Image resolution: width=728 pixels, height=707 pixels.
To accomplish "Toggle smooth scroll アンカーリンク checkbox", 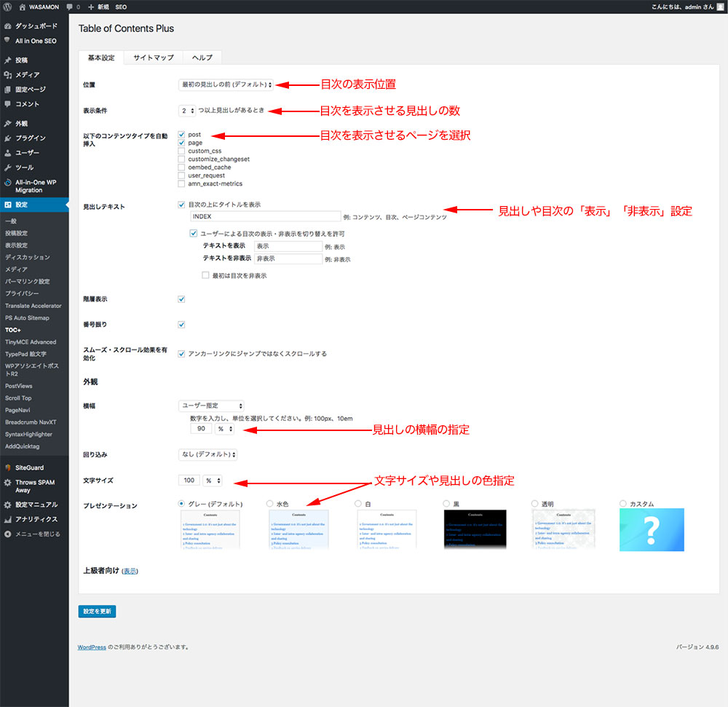I will (181, 354).
